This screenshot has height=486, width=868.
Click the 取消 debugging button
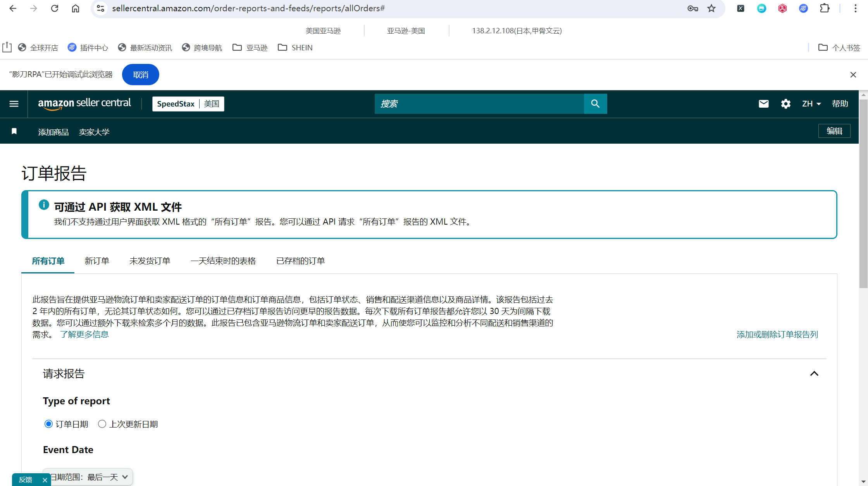point(141,75)
